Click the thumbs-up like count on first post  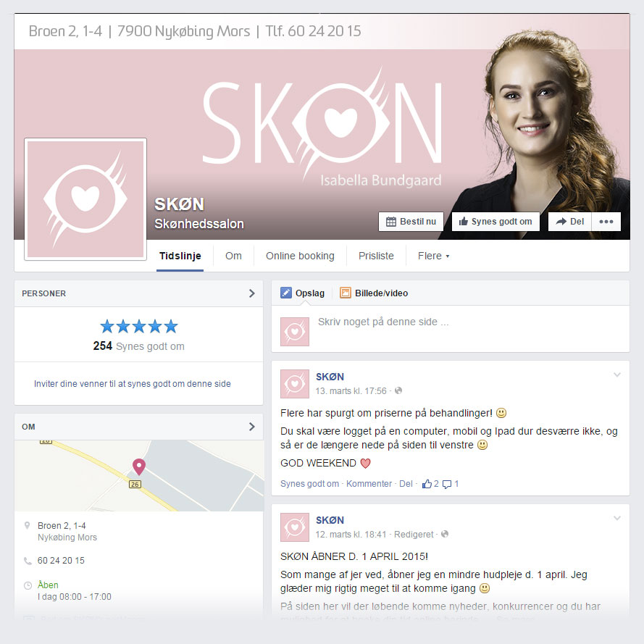click(x=430, y=484)
